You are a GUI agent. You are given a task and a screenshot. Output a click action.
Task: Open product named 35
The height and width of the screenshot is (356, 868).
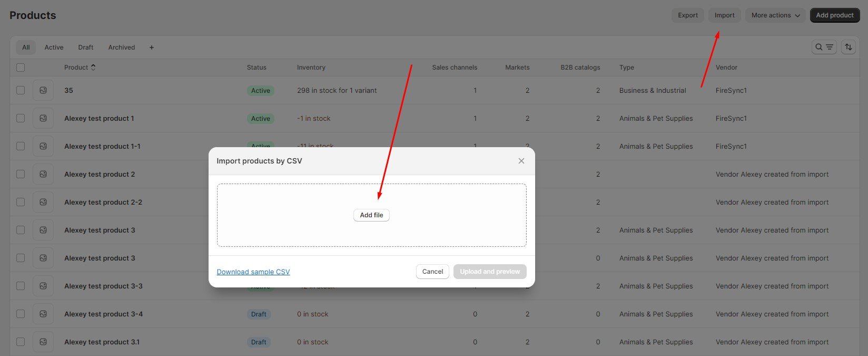(x=68, y=90)
